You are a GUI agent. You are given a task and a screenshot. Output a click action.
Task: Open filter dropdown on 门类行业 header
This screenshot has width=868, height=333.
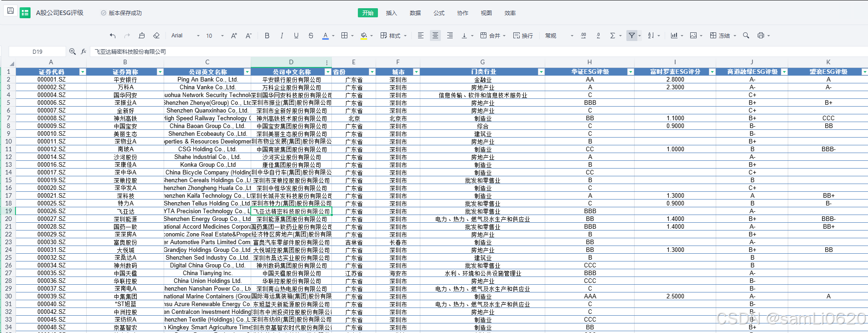[541, 72]
